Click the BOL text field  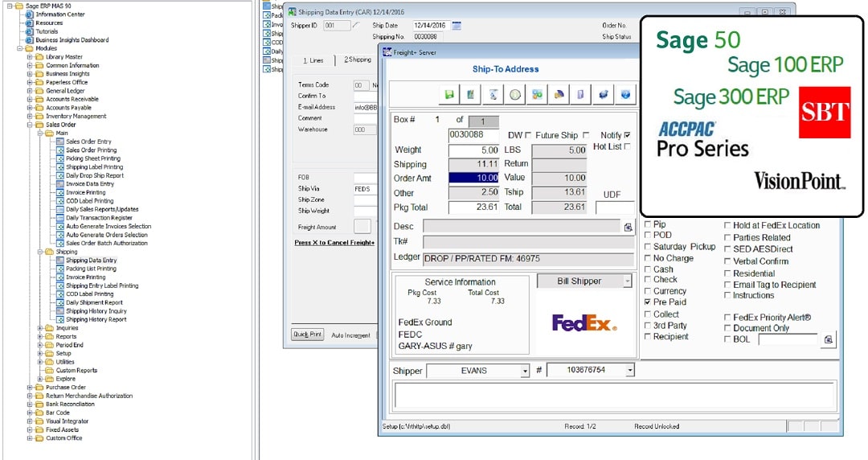[x=787, y=339]
